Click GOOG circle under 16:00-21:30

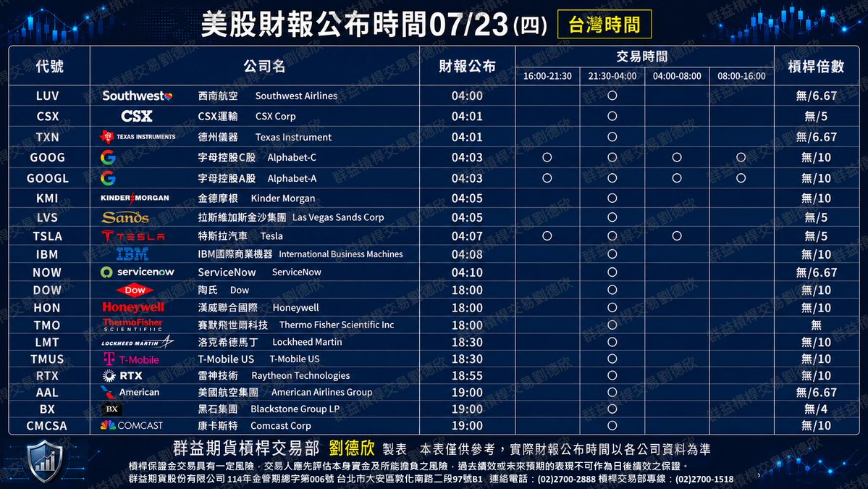pos(547,157)
